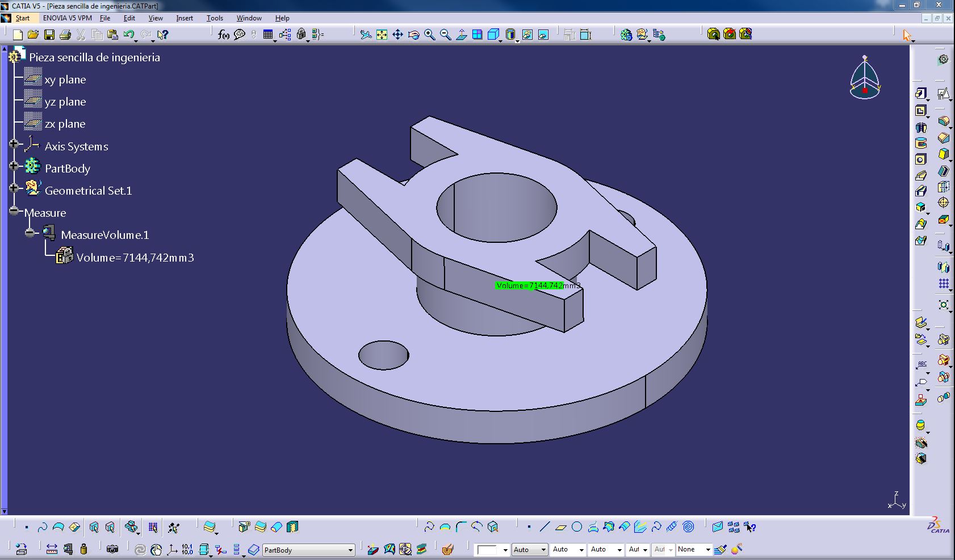Click the Measure Between icon
This screenshot has height=560, width=955.
(52, 549)
